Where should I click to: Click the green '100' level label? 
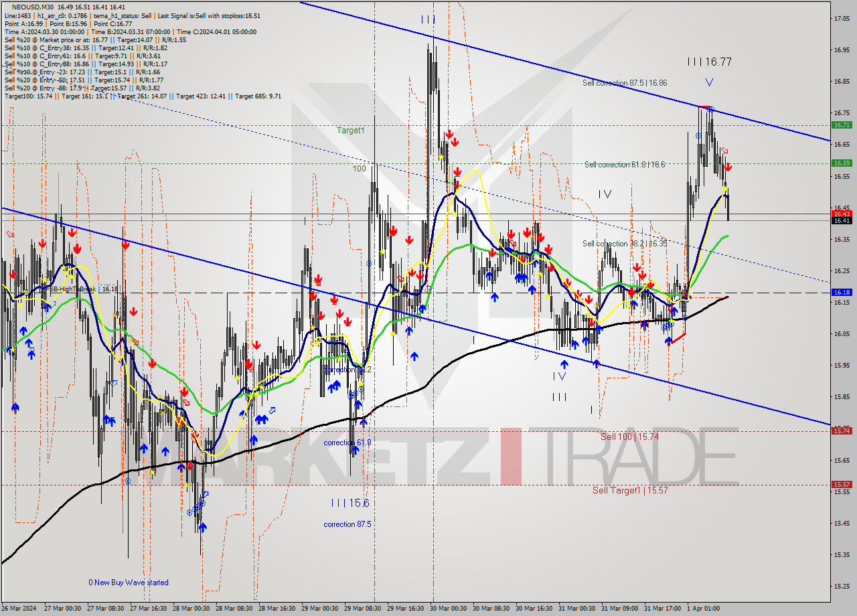(x=360, y=169)
